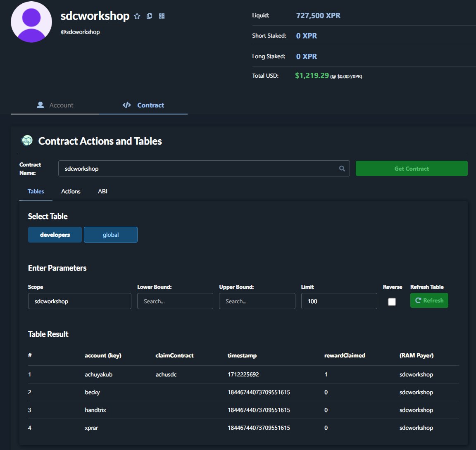Click the sdcworkshop profile avatar

(x=31, y=22)
